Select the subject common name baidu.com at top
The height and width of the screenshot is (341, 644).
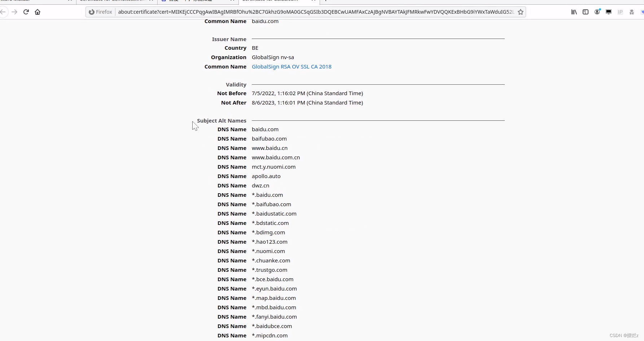coord(265,21)
